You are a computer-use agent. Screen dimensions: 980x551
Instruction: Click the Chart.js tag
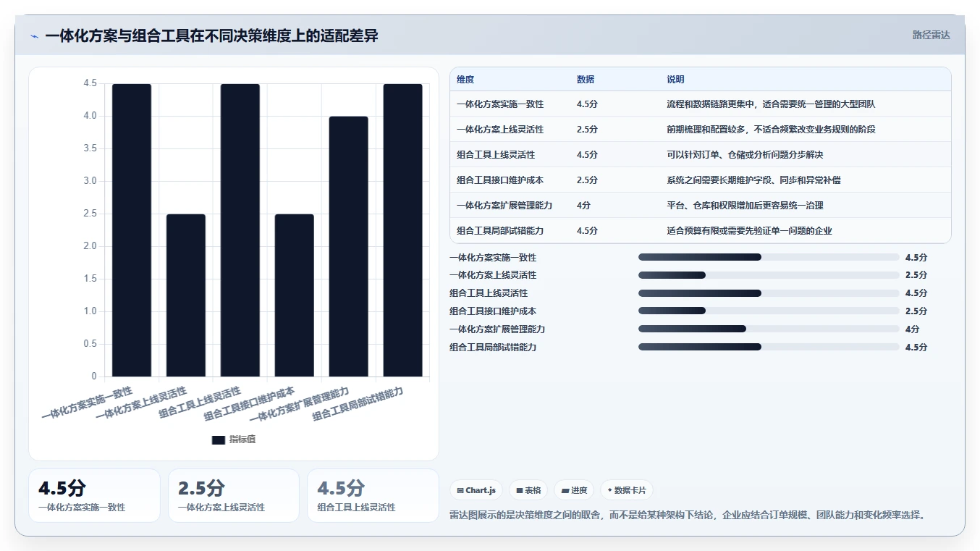pyautogui.click(x=476, y=490)
